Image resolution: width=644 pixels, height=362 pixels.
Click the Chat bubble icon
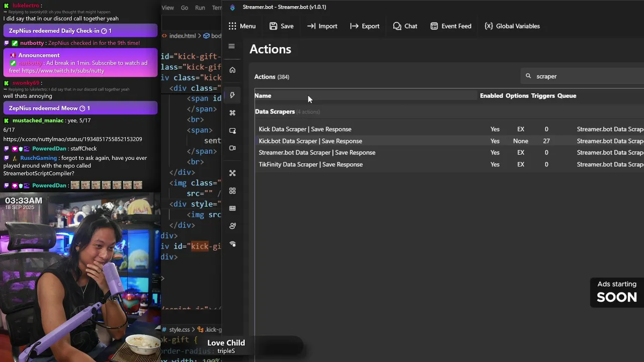coord(397,26)
